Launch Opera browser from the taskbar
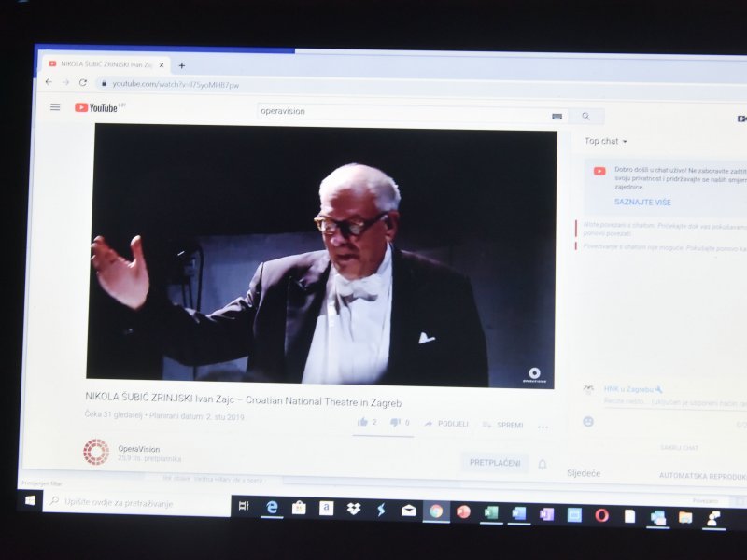747x560 pixels. (x=601, y=515)
